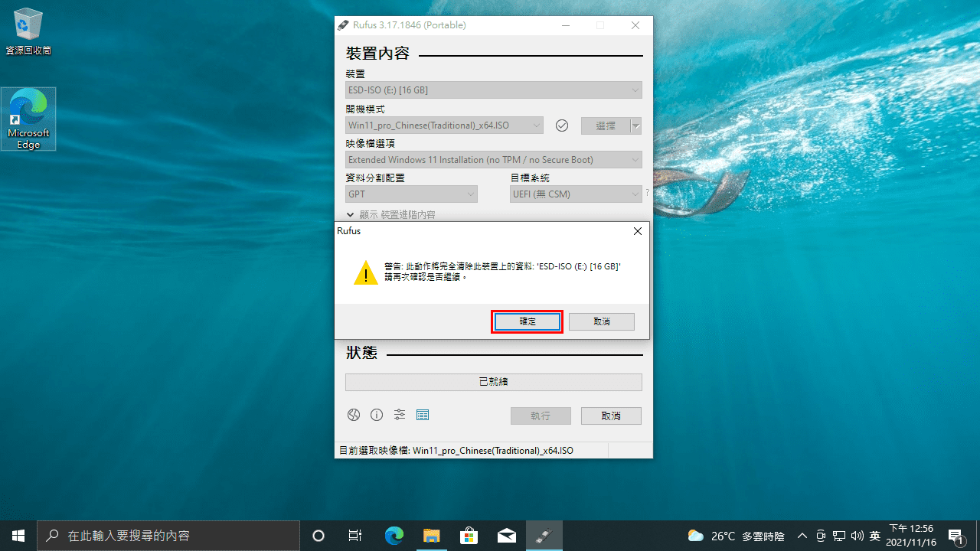Screen dimensions: 980x551
Task: Open the 資料分割配置 GPT dropdown
Action: pyautogui.click(x=410, y=194)
